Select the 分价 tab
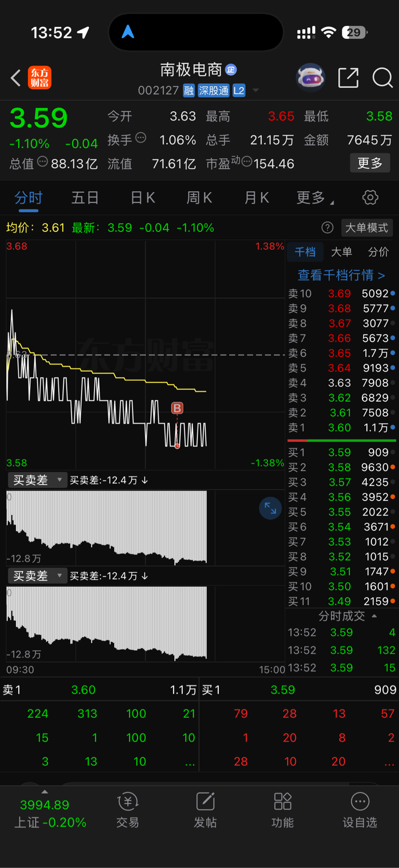Screen dimensions: 399x868 click(378, 252)
